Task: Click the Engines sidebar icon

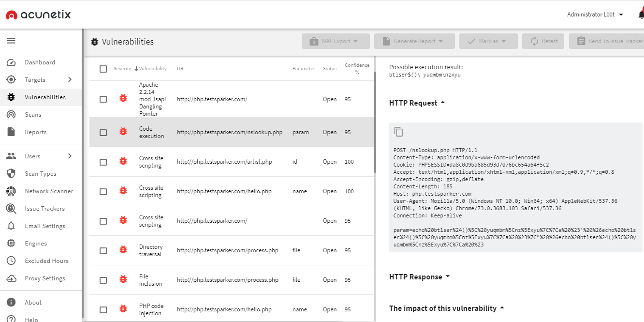Action: (x=11, y=244)
